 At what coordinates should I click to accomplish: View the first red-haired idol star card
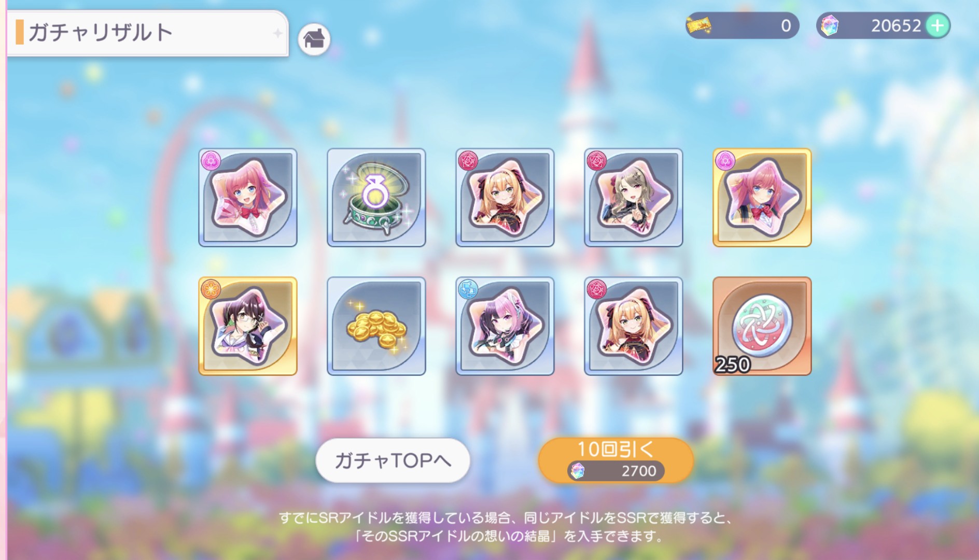tap(248, 198)
